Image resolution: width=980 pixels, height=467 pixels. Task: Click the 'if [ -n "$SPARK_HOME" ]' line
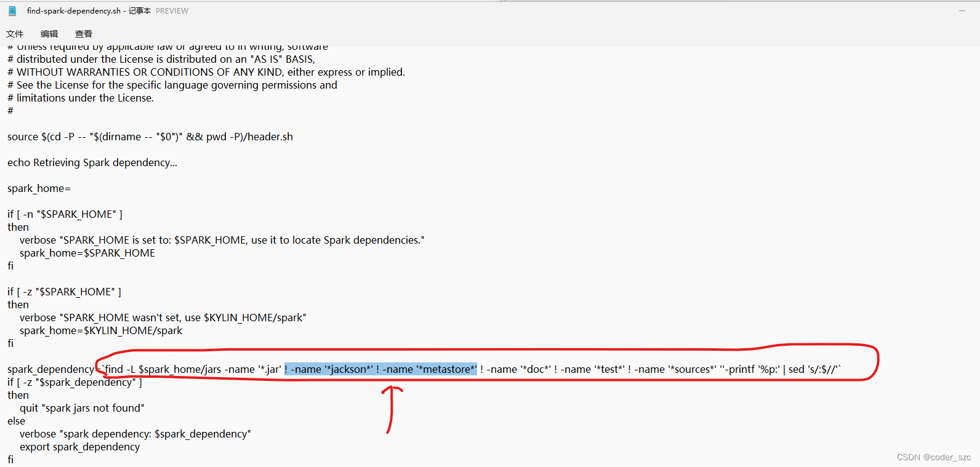[65, 214]
